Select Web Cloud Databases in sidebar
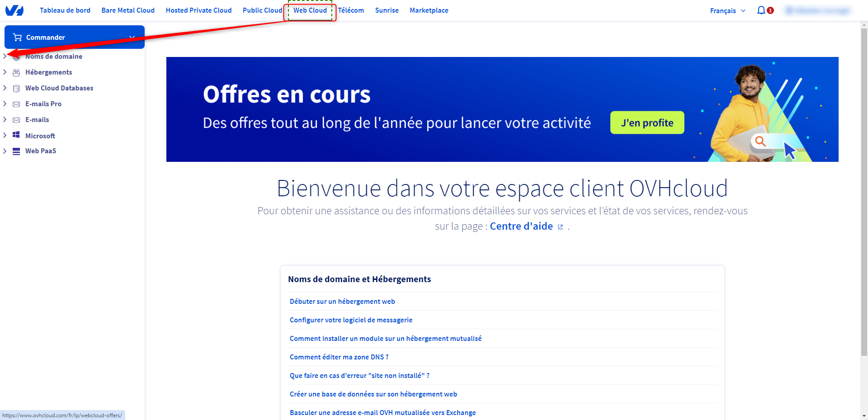 [x=59, y=88]
